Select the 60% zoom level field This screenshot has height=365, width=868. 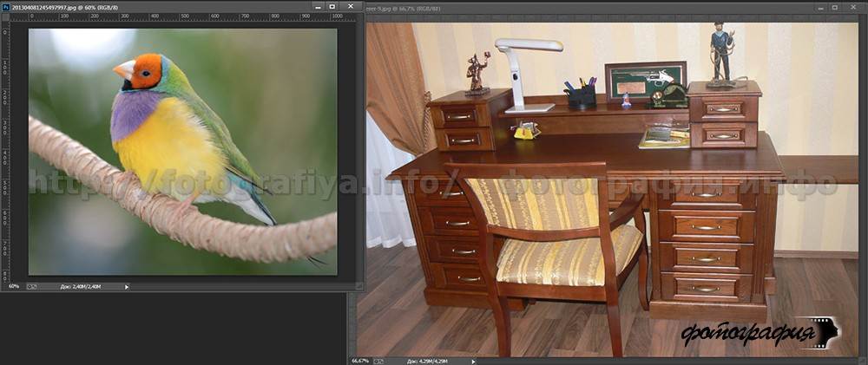[x=14, y=286]
